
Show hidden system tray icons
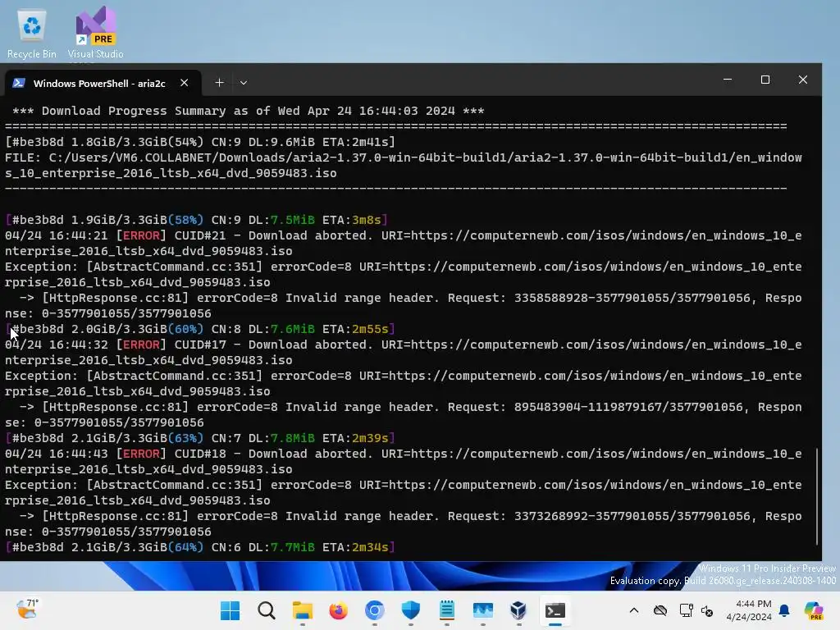pyautogui.click(x=634, y=610)
